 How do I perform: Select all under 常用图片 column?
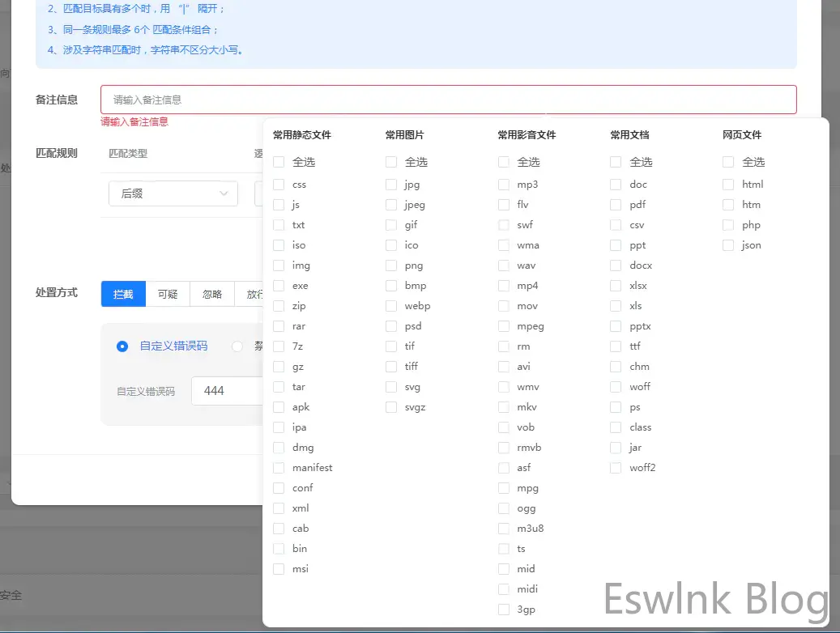(391, 162)
